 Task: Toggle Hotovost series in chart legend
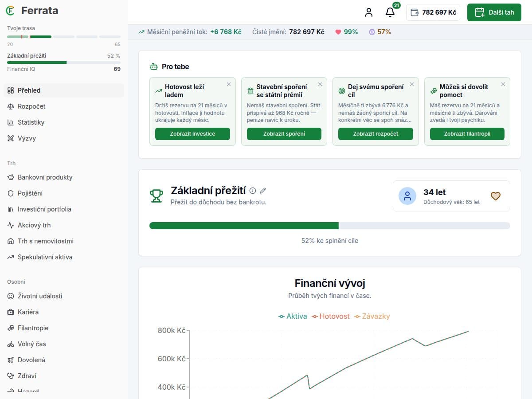tap(331, 317)
